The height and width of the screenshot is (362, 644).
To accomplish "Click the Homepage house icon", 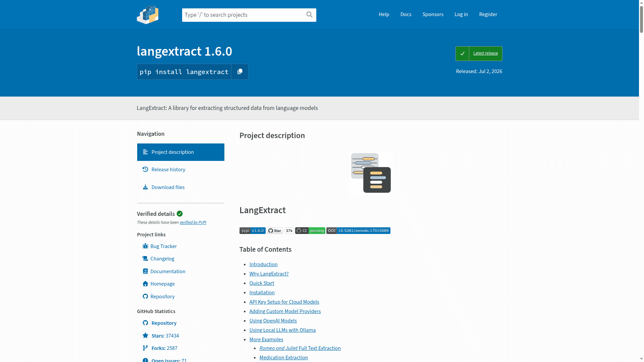I will coord(145,284).
